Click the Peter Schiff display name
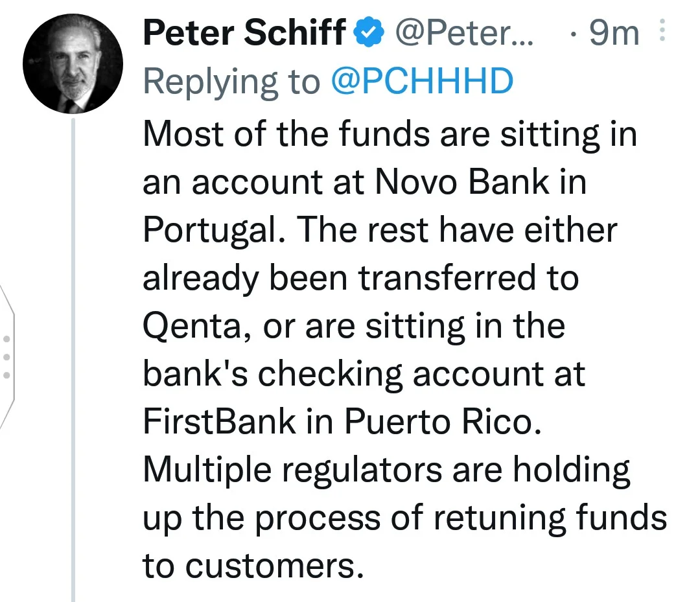 tap(244, 32)
